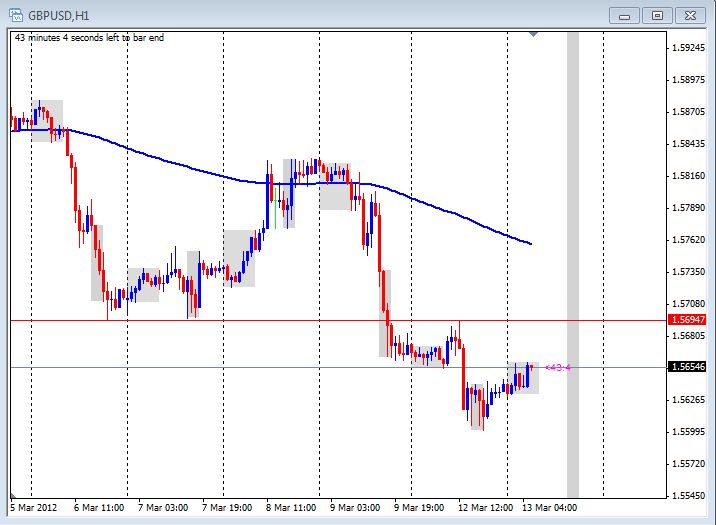Click the chart shift triangle marker at top
Screen dimensions: 716x525
tap(533, 34)
